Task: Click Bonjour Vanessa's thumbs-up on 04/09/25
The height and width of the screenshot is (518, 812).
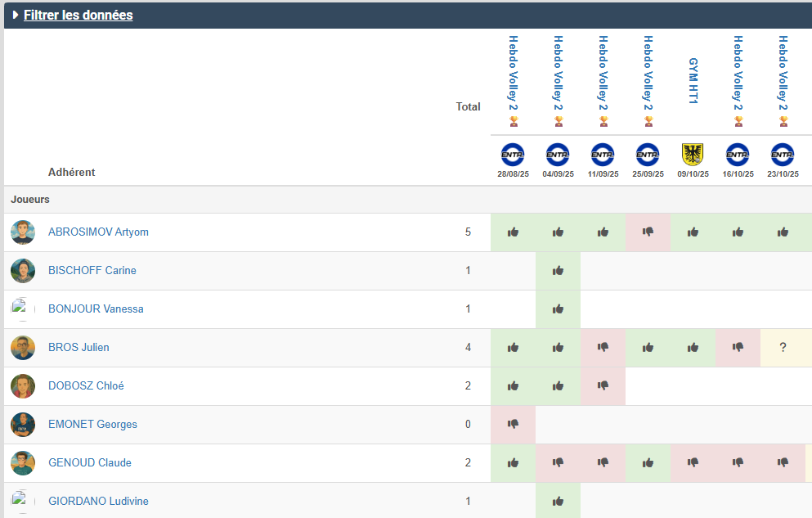Action: point(558,309)
